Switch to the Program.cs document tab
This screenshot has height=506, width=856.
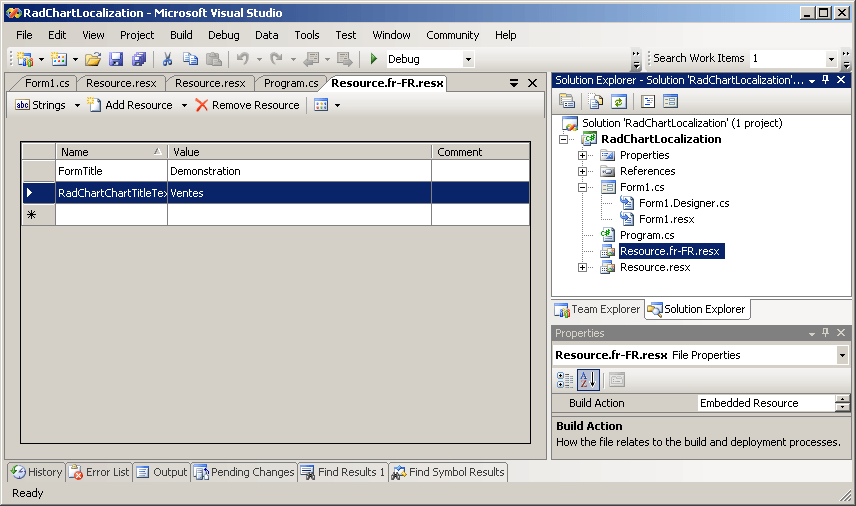291,83
